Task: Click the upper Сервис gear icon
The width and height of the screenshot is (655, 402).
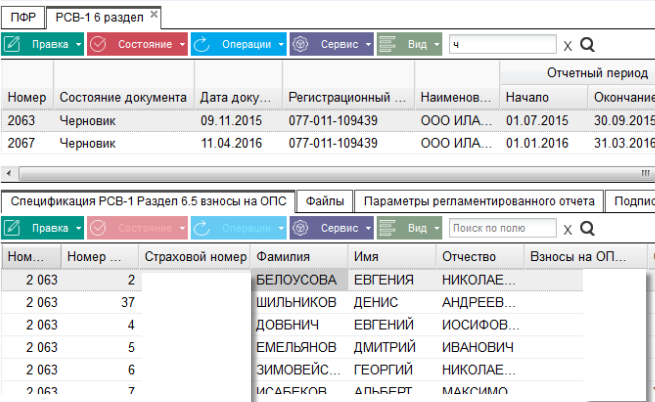Action: [300, 44]
